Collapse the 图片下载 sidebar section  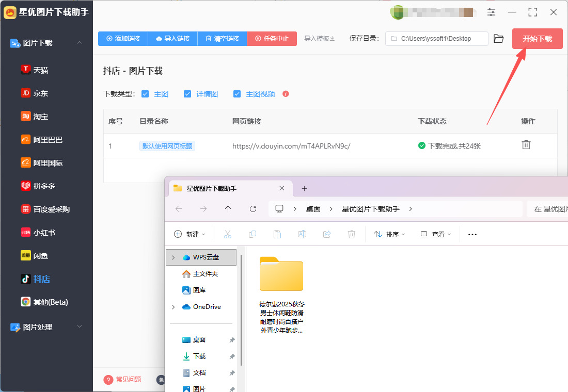coord(79,43)
